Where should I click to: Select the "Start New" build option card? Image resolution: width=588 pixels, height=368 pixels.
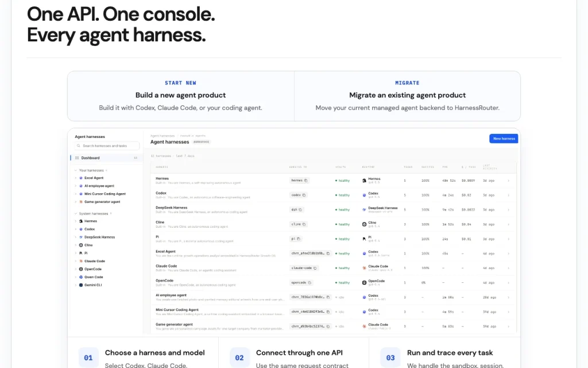point(181,96)
